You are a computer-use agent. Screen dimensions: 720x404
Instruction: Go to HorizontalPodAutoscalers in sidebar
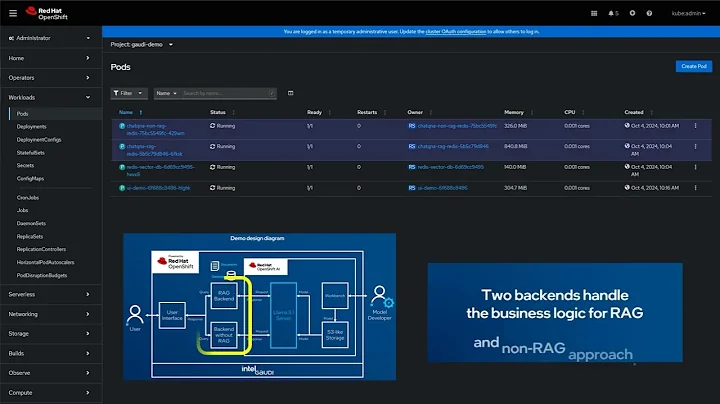pyautogui.click(x=45, y=263)
